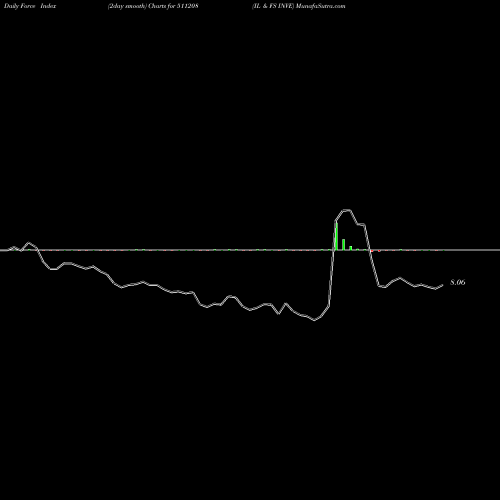The image size is (500, 500).
Task: Click the second, shorter green bar
Action: pyautogui.click(x=343, y=244)
